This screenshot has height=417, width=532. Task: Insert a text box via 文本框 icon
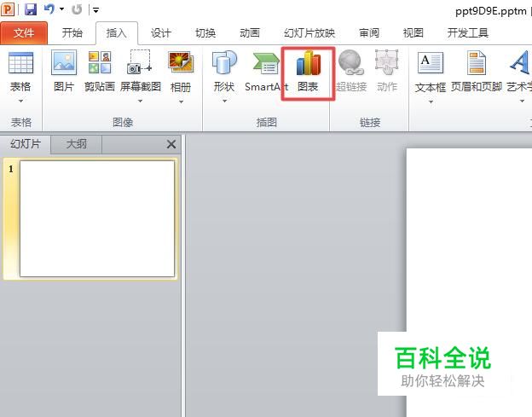431,64
